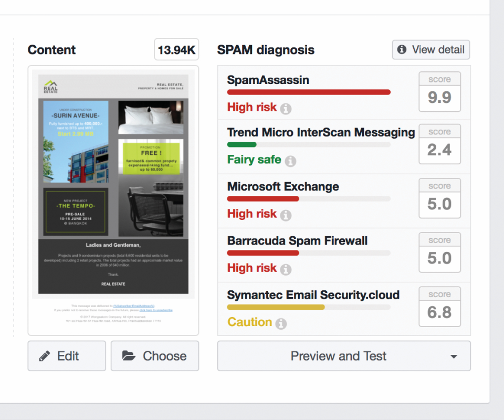
Task: Click High risk label under SpamAssassin
Action: coord(251,107)
